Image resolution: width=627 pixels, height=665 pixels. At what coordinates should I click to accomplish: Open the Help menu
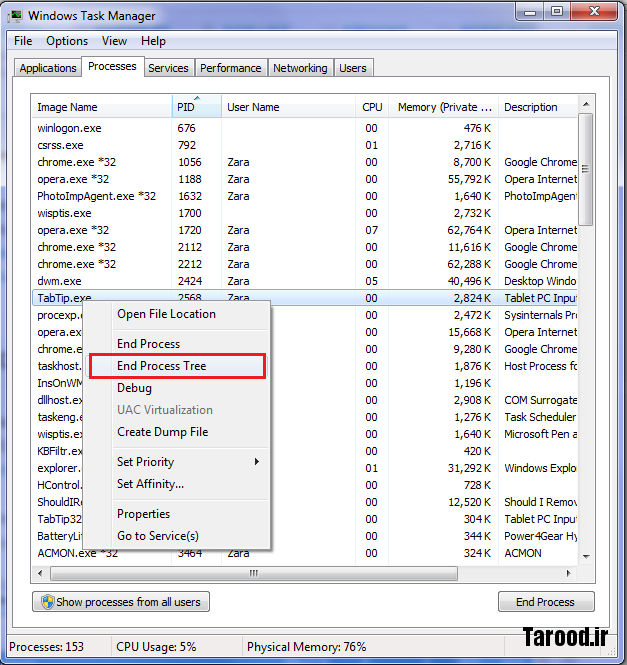[153, 41]
